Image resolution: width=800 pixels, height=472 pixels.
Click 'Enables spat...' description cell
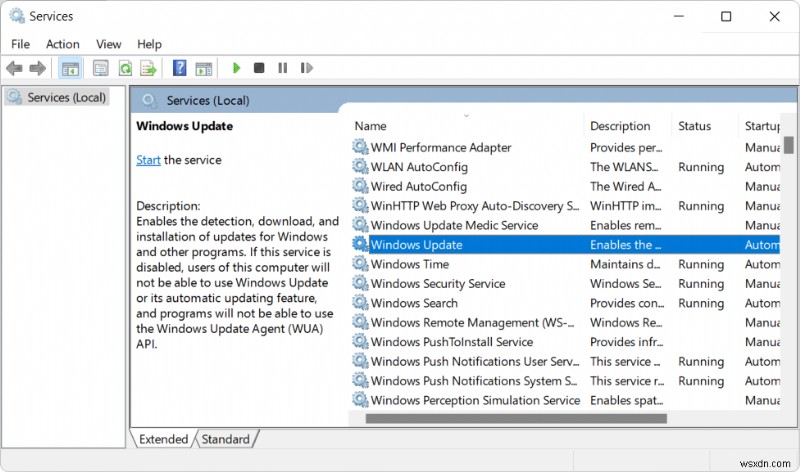point(627,400)
